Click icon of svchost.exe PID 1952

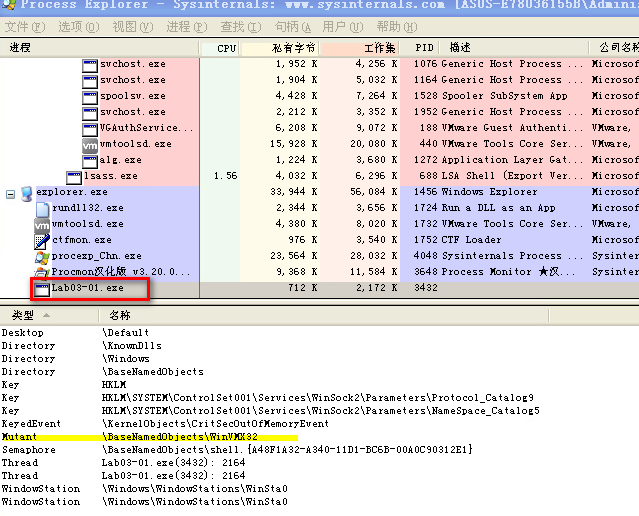coord(90,113)
